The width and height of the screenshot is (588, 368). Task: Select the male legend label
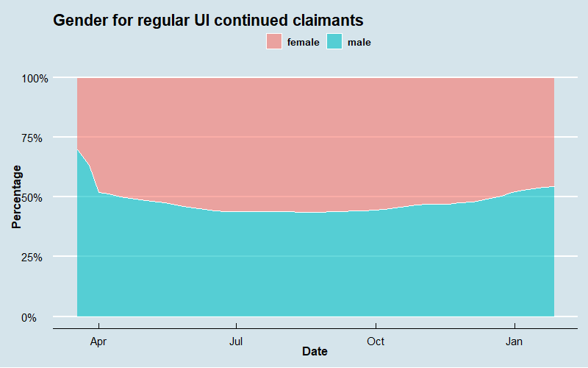coord(359,43)
